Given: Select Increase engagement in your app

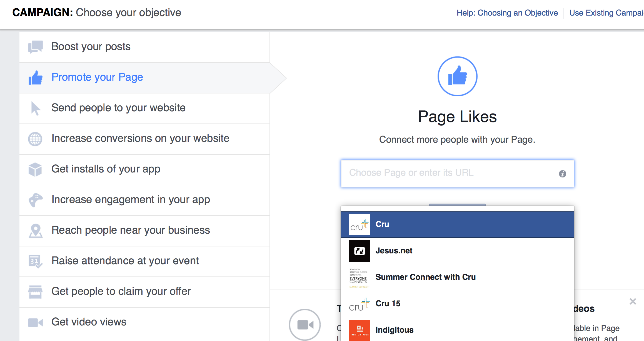Looking at the screenshot, I should coord(144,200).
